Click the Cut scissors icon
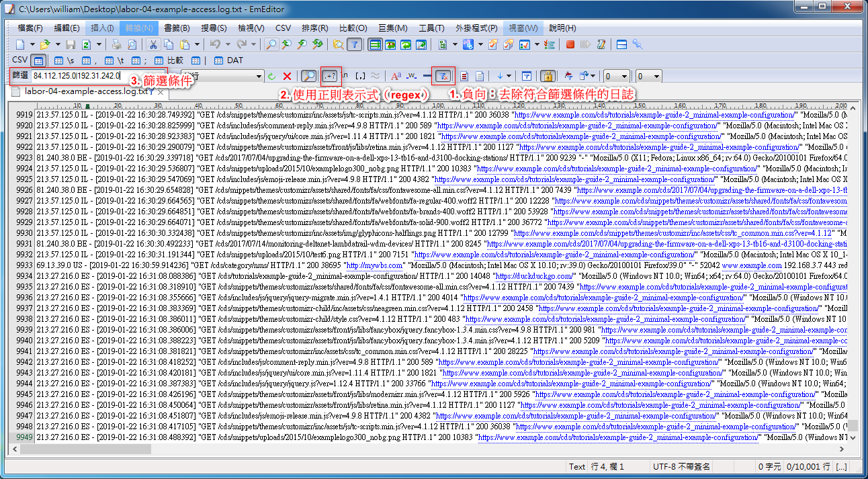The width and height of the screenshot is (868, 479). (153, 44)
